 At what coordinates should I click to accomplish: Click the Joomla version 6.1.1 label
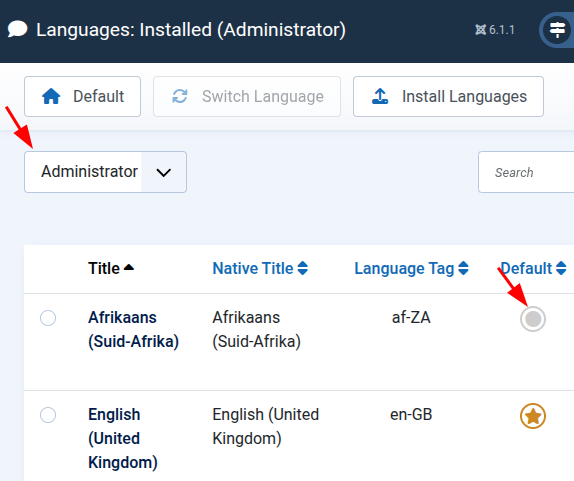[x=495, y=30]
